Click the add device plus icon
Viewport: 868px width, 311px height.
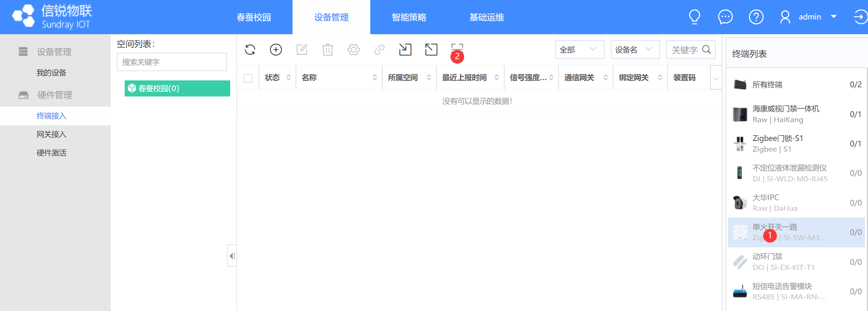(x=276, y=50)
